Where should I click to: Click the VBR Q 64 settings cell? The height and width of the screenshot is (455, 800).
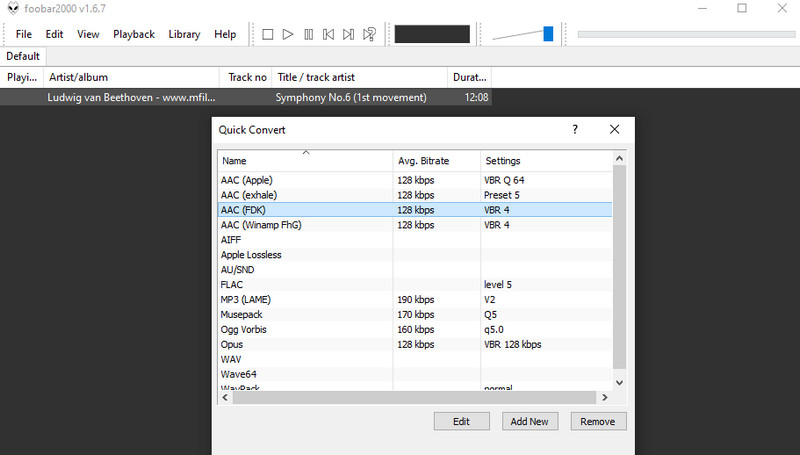point(504,180)
